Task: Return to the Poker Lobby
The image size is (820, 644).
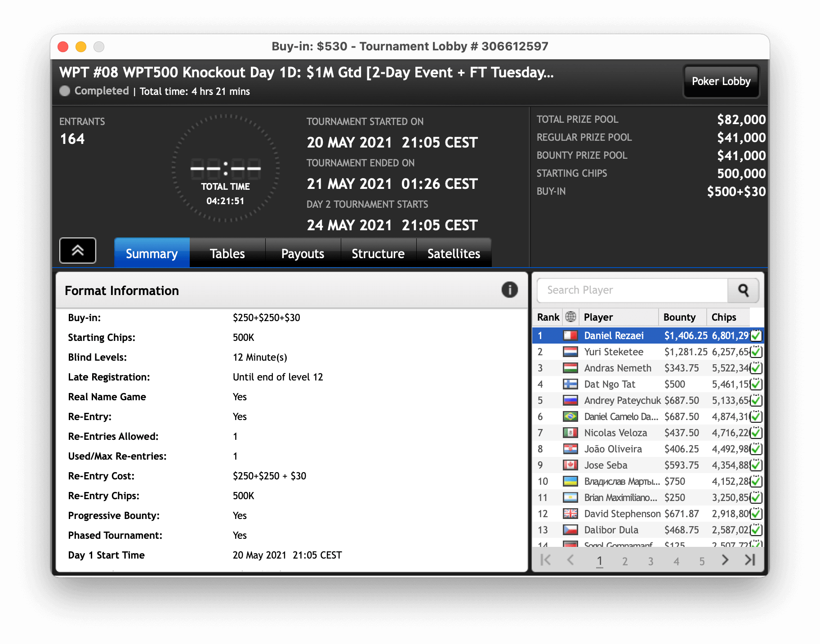Action: coord(721,81)
